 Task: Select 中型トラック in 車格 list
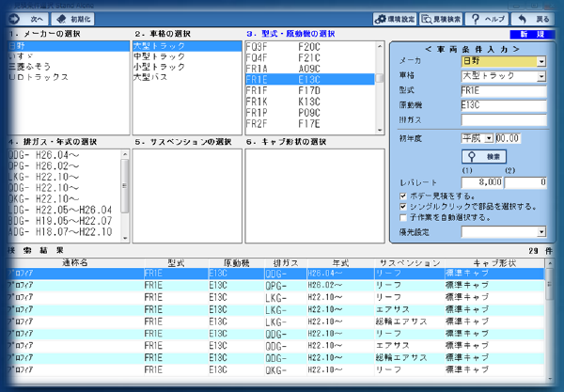(x=187, y=56)
